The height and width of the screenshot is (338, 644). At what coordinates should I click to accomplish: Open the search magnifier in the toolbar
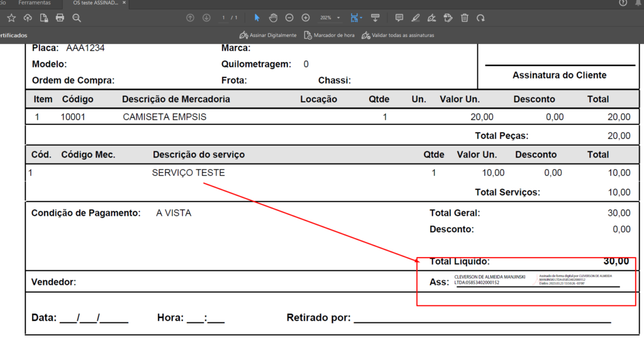[x=76, y=18]
